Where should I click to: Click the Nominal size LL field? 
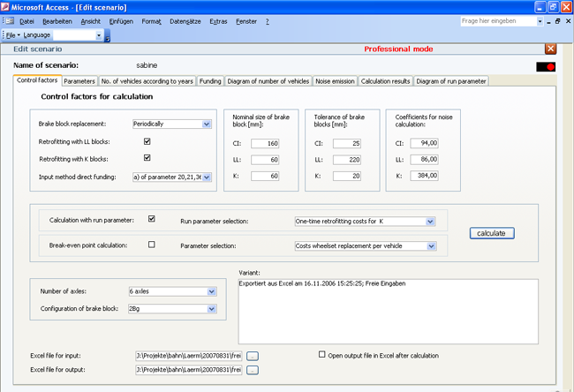pos(265,160)
